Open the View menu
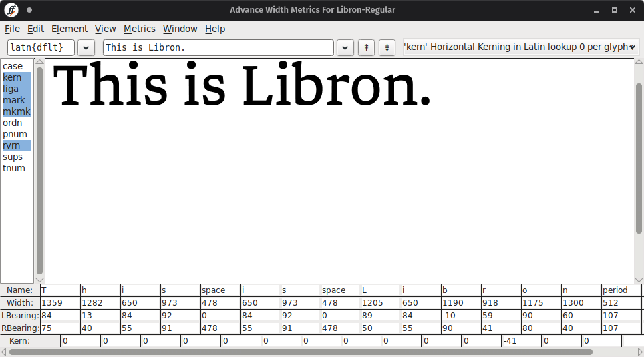 click(105, 29)
